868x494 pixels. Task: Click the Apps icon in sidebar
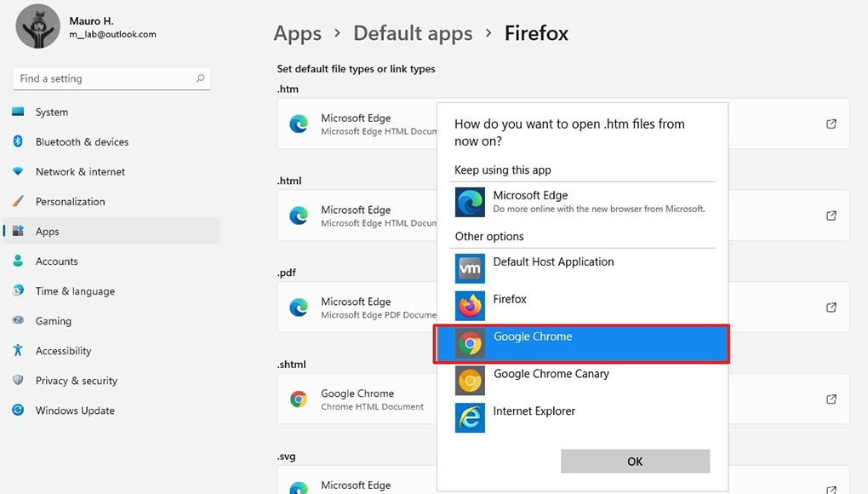tap(18, 231)
